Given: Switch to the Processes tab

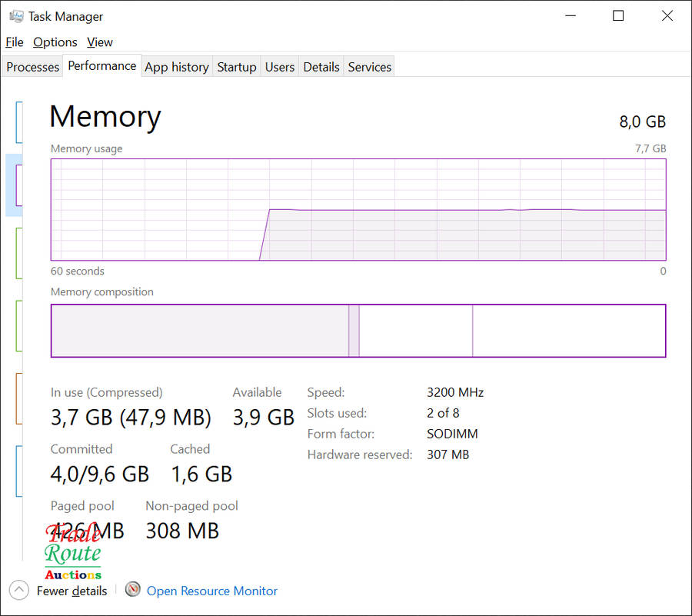Looking at the screenshot, I should tap(32, 67).
